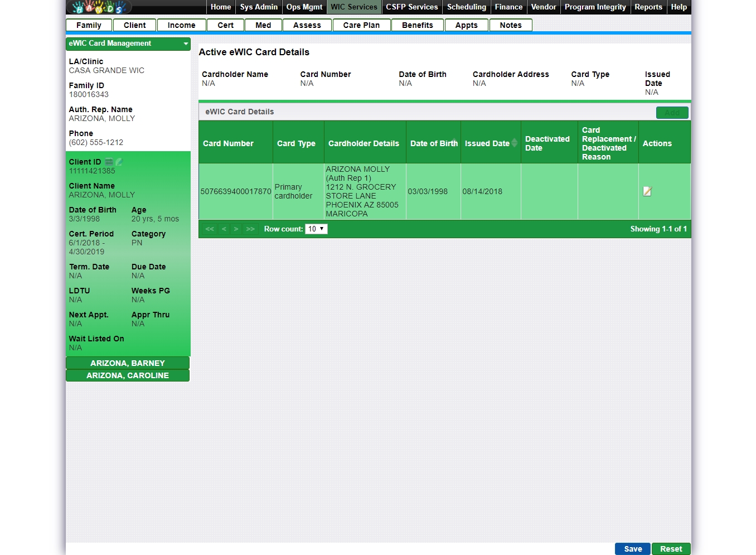Go to previous page of results
Screen dimensions: 756x555
pyautogui.click(x=224, y=229)
